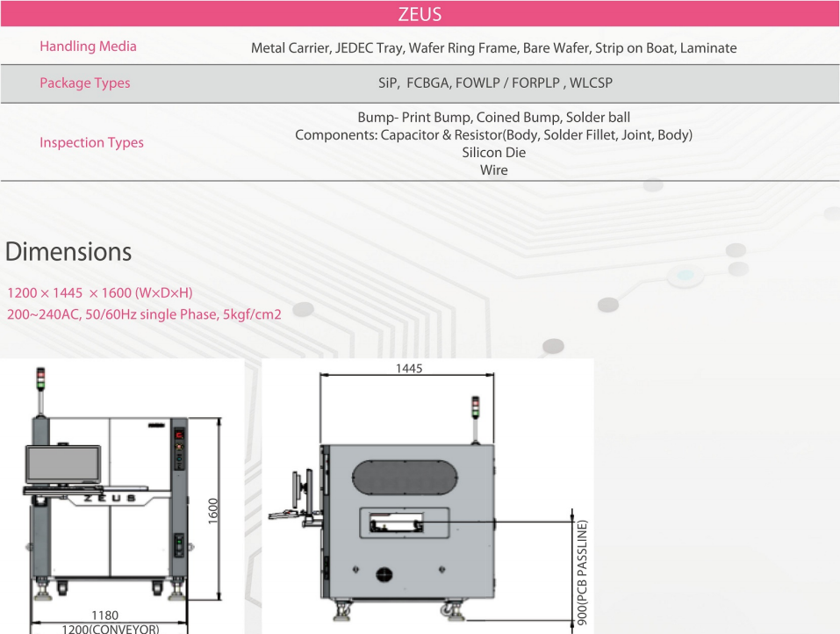Click the red emergency button on front panel
Image resolution: width=840 pixels, height=634 pixels.
[x=180, y=435]
